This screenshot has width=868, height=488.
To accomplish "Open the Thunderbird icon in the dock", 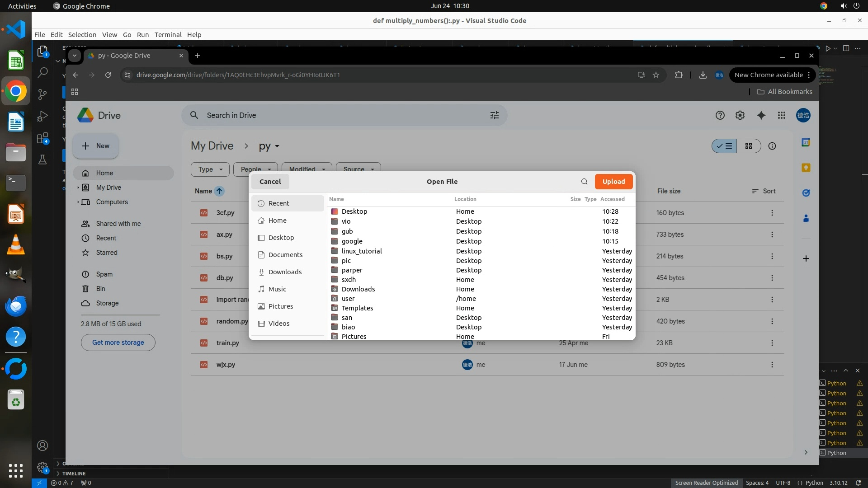I will pos(16,306).
